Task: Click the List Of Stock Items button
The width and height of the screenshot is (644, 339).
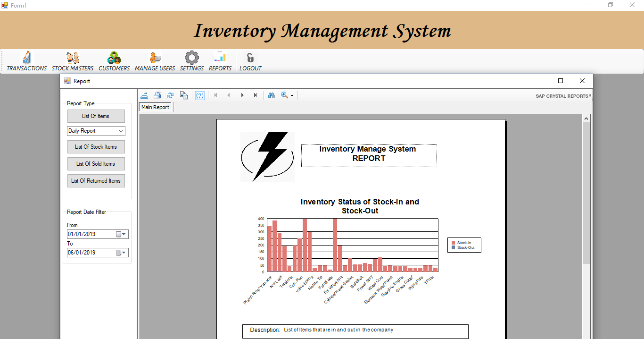Action: coord(96,147)
